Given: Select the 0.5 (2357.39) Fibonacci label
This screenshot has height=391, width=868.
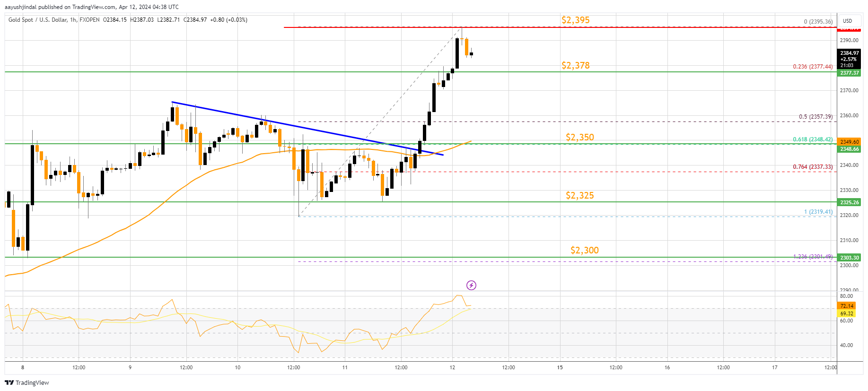Looking at the screenshot, I should coord(815,117).
